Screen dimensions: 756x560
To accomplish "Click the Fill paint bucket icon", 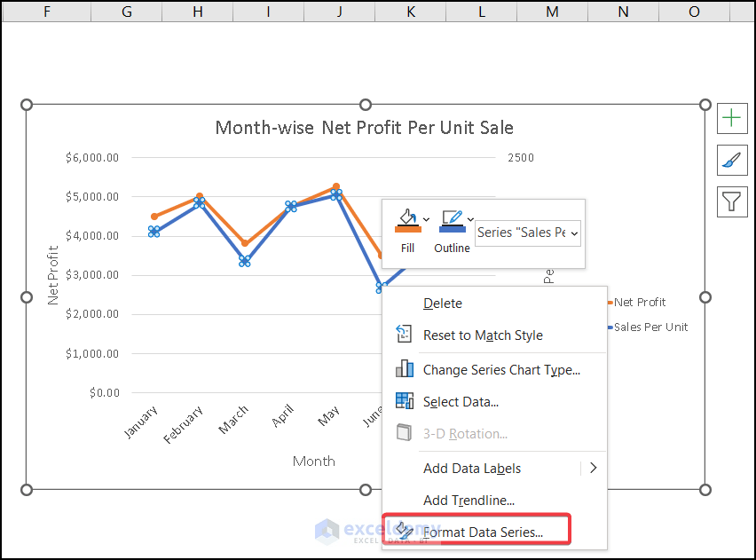I will click(x=406, y=219).
